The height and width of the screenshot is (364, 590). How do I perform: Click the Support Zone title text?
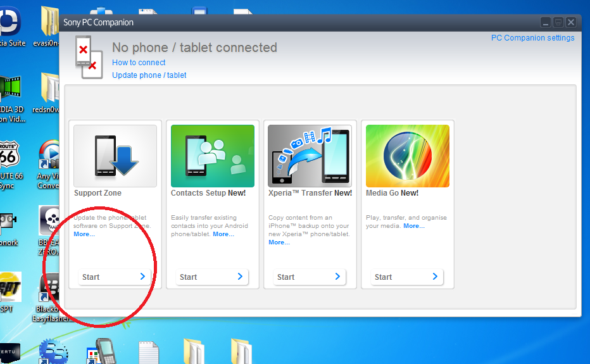point(97,192)
